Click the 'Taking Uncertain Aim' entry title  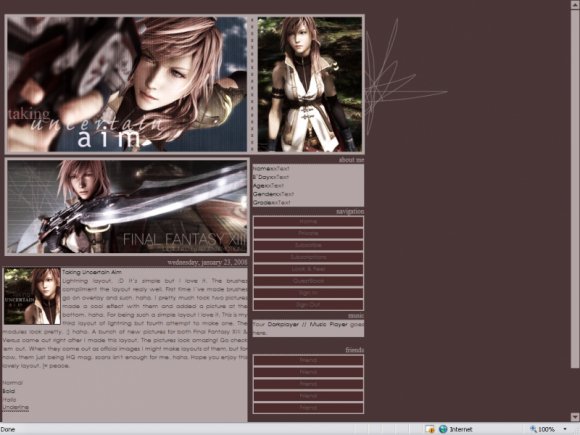click(x=92, y=272)
